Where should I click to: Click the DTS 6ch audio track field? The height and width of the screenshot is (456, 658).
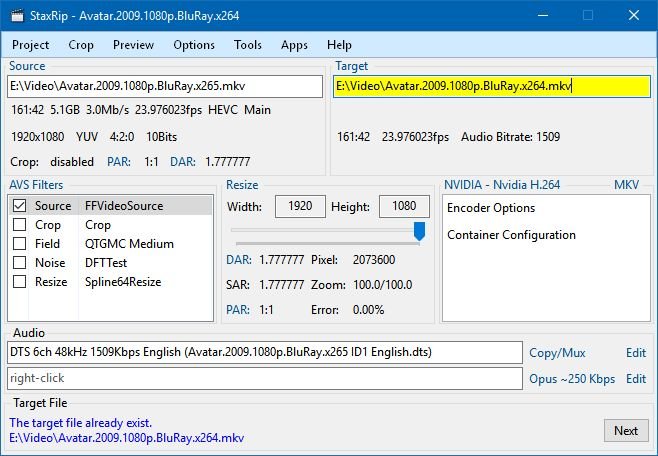pyautogui.click(x=265, y=352)
